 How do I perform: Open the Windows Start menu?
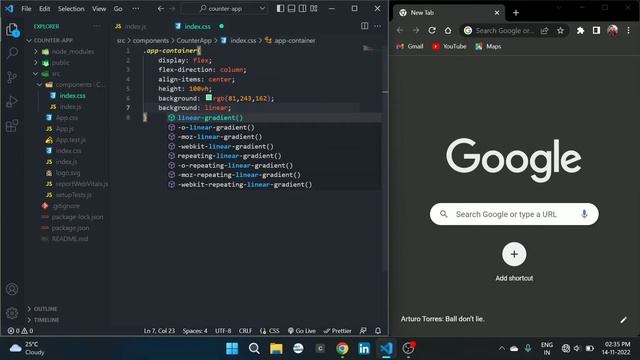click(x=232, y=349)
